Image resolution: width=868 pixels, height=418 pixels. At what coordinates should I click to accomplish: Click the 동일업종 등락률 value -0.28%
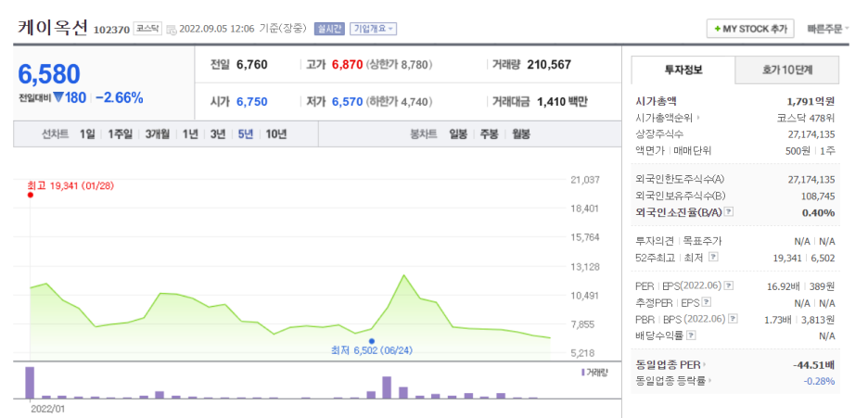point(819,380)
